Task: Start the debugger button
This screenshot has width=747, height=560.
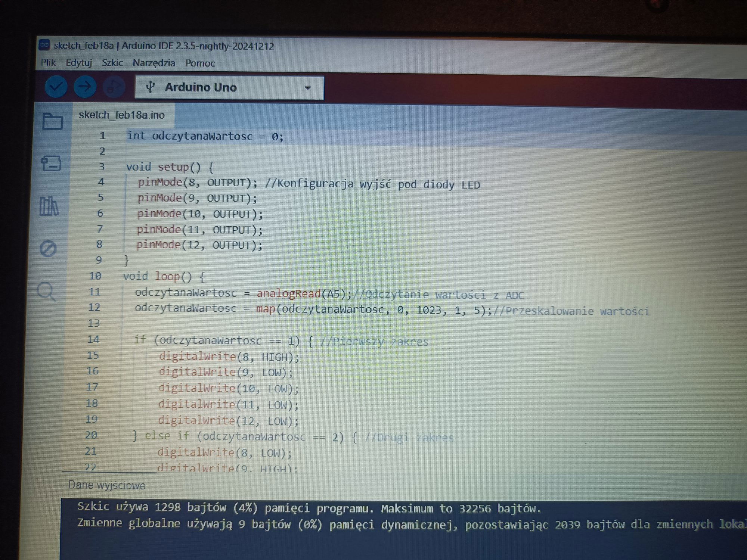Action: (114, 87)
